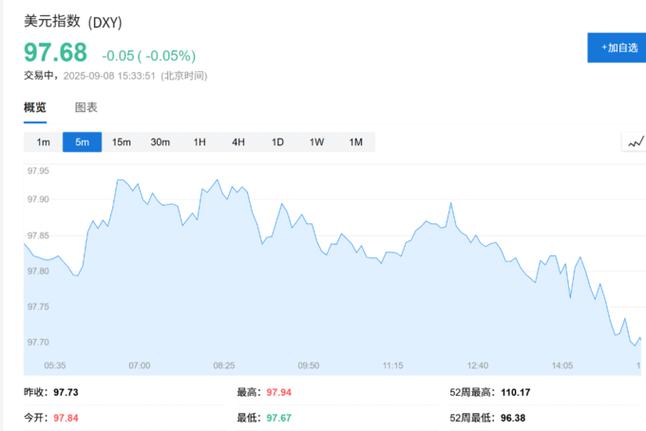Click the 12:40 time axis label
646x431 pixels.
click(x=477, y=365)
